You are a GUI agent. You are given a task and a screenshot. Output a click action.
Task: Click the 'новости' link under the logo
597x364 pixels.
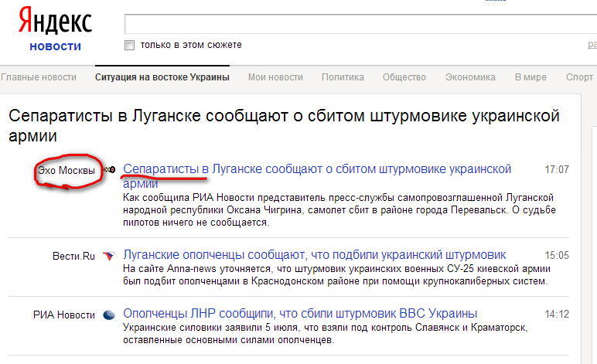56,46
